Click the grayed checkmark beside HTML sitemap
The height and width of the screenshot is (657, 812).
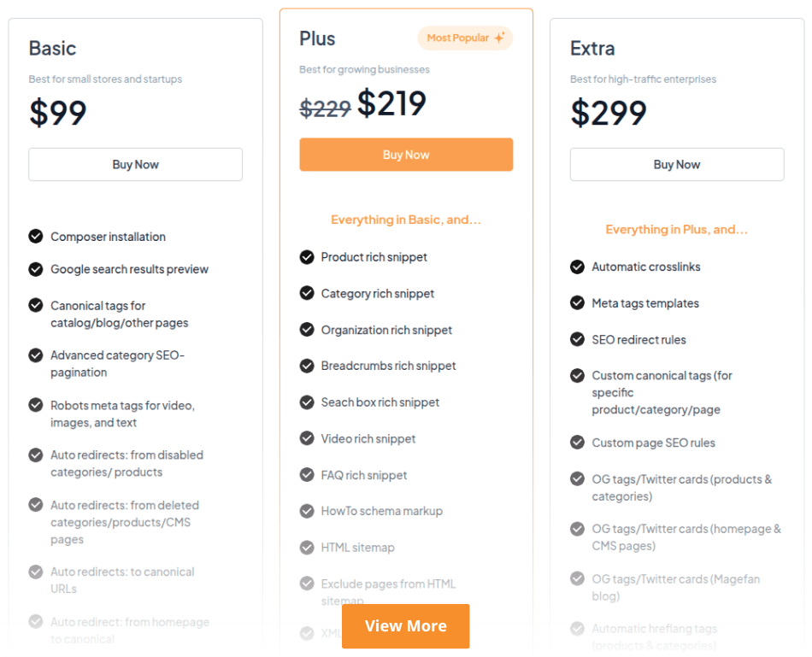(307, 548)
